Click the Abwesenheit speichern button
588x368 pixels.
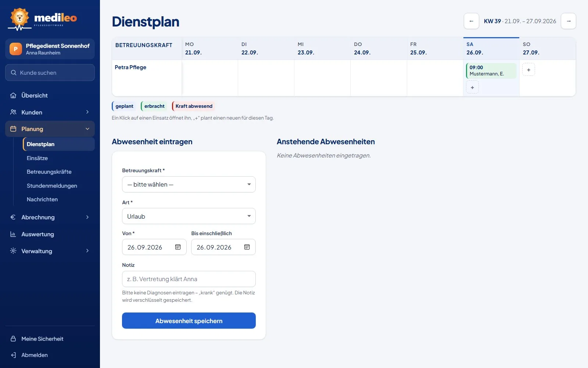click(189, 321)
